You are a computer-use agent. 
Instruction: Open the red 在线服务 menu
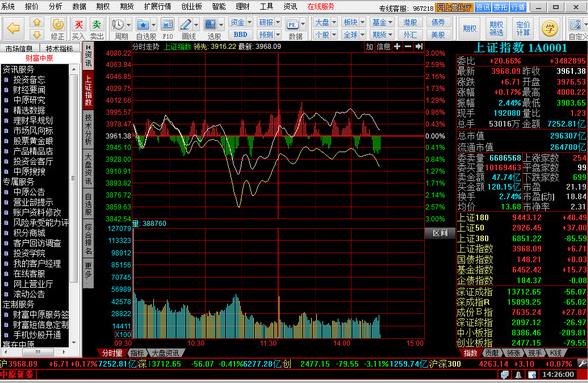tap(321, 6)
